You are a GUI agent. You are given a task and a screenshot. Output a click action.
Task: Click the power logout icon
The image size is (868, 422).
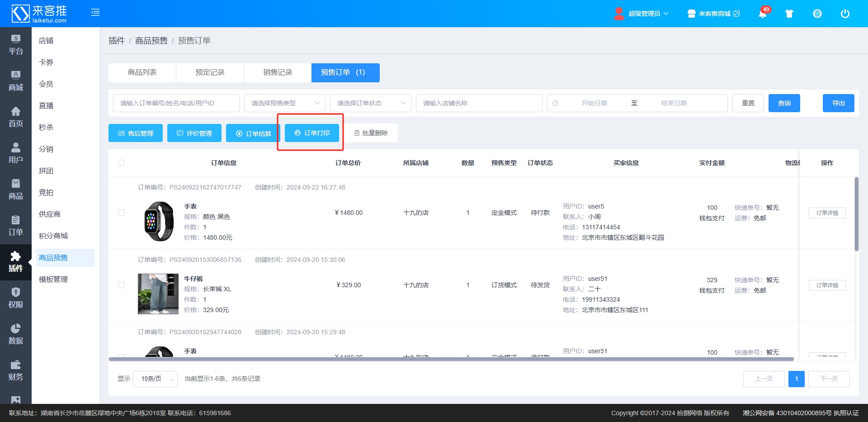pos(844,14)
